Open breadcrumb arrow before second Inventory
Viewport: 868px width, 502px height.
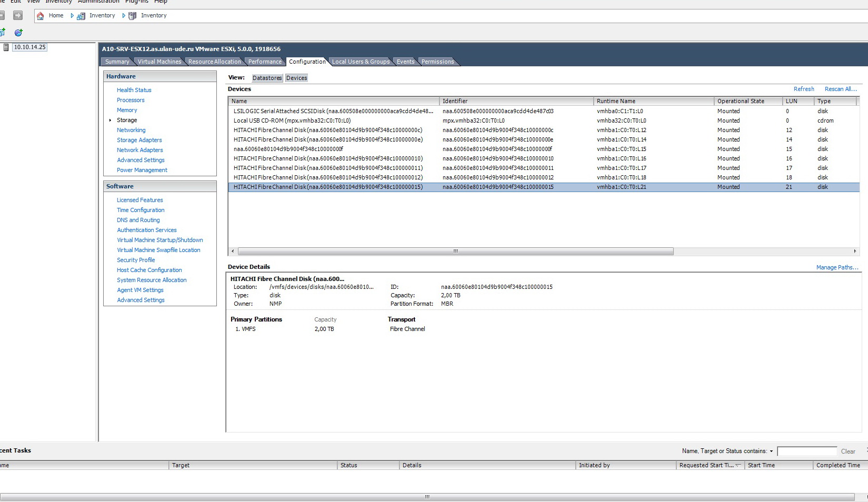(x=124, y=16)
